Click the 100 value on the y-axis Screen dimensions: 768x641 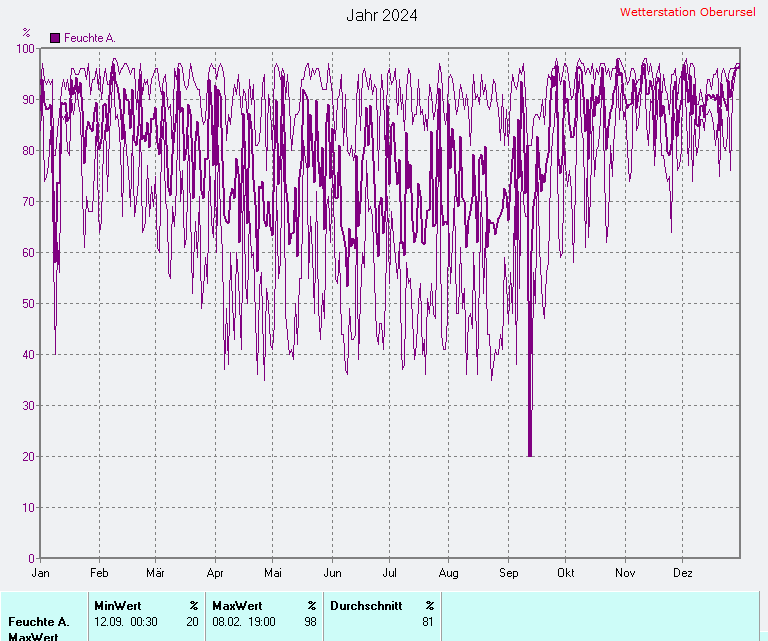click(25, 48)
